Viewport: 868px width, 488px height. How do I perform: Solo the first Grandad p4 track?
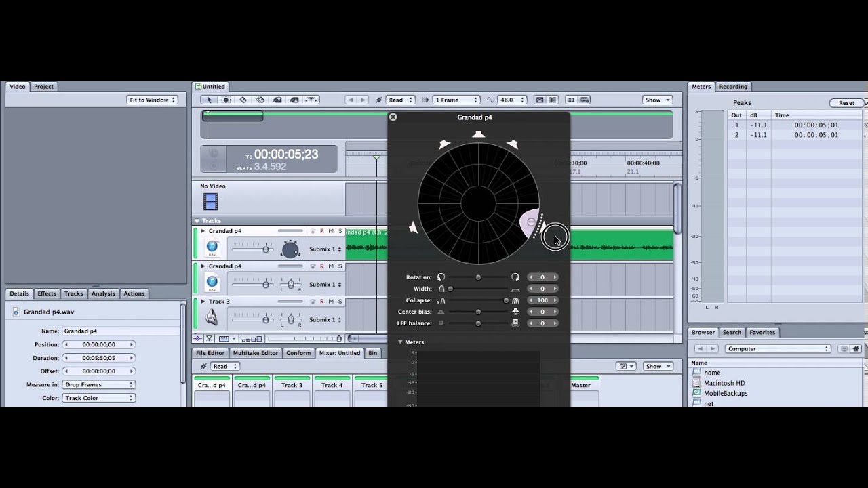click(x=340, y=231)
